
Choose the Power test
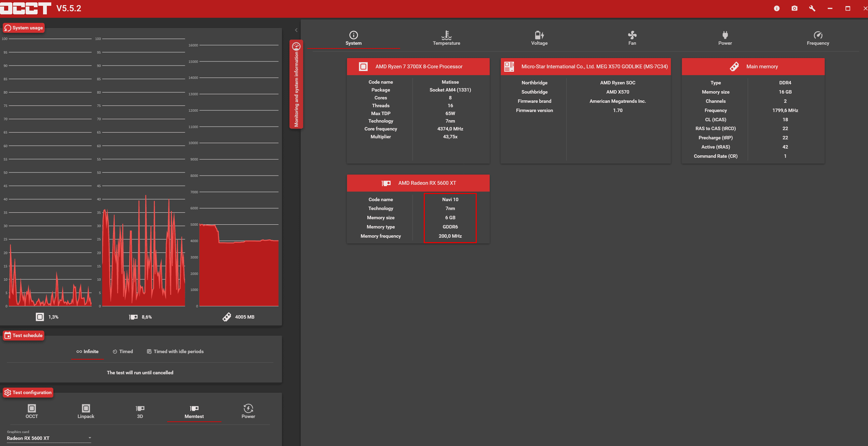point(248,411)
